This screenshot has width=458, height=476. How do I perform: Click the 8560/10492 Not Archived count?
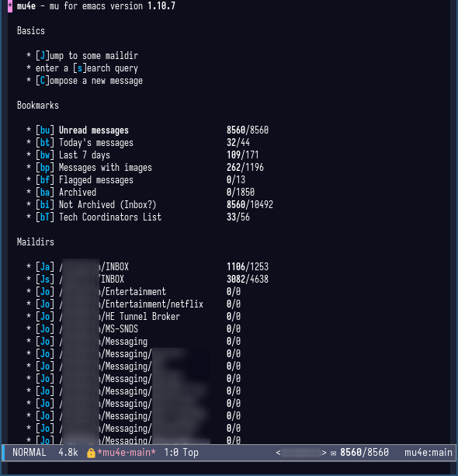pyautogui.click(x=249, y=205)
